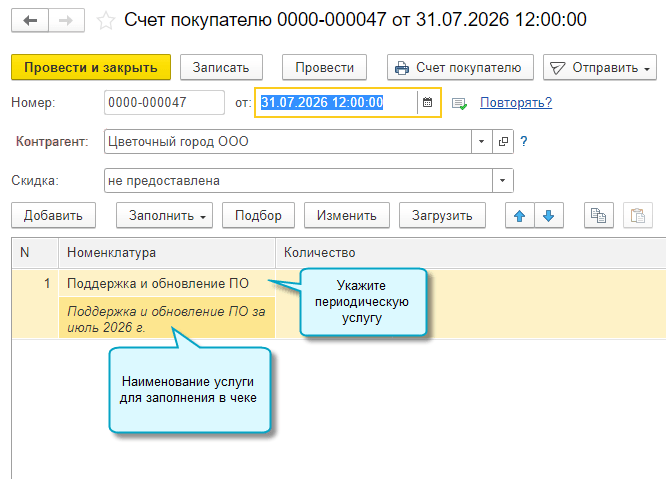Open the Отправить dropdown menu
Screen dimensions: 666x479
point(599,68)
